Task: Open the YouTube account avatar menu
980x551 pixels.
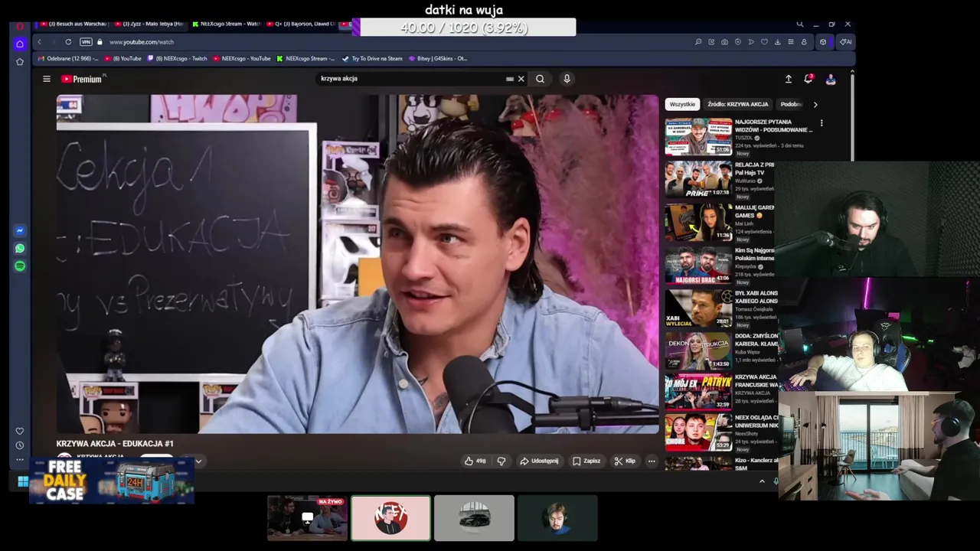Action: 831,79
